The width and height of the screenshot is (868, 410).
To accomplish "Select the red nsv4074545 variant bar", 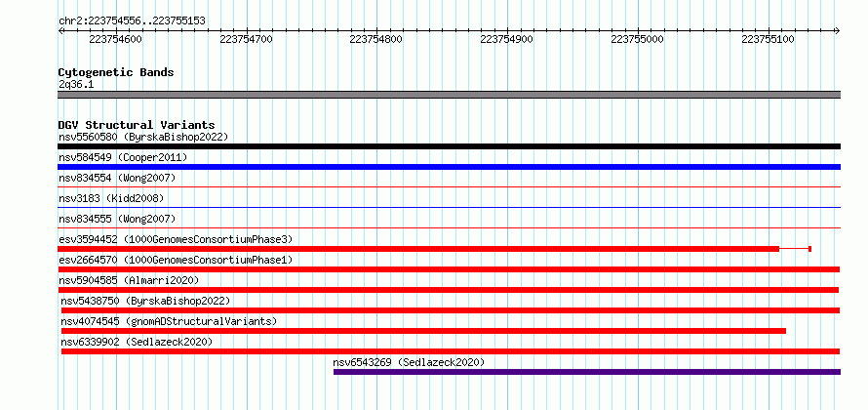I will (x=423, y=331).
